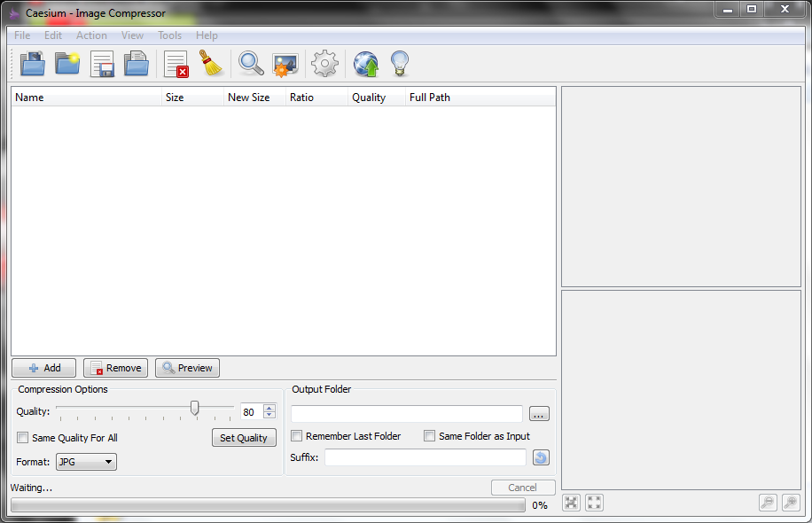Screen dimensions: 812x523
Task: Open the Format JPG dropdown
Action: 86,461
